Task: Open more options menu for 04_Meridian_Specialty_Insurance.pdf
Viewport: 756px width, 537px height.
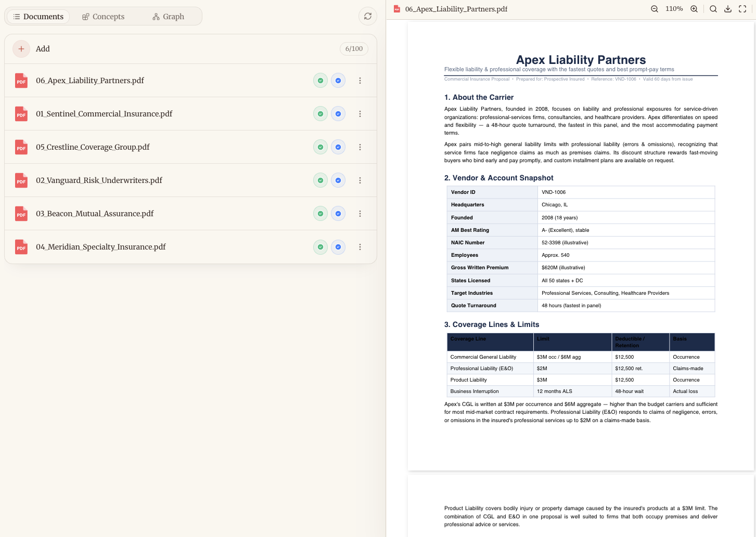Action: click(x=360, y=247)
